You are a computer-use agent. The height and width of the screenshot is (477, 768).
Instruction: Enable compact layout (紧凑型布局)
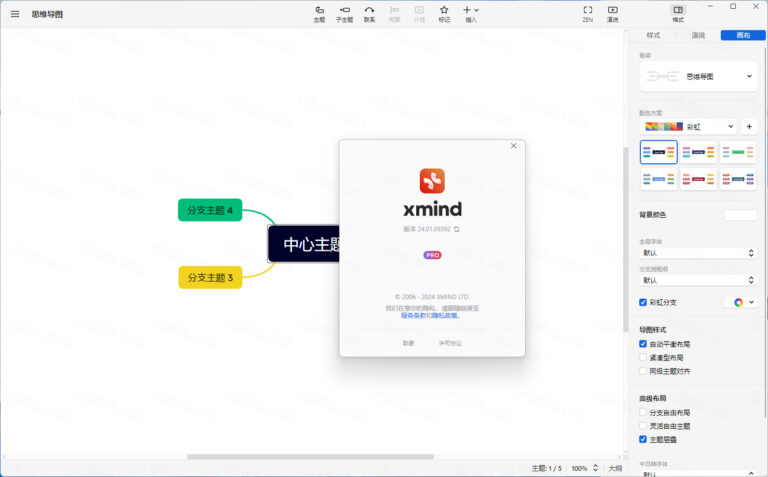(643, 358)
